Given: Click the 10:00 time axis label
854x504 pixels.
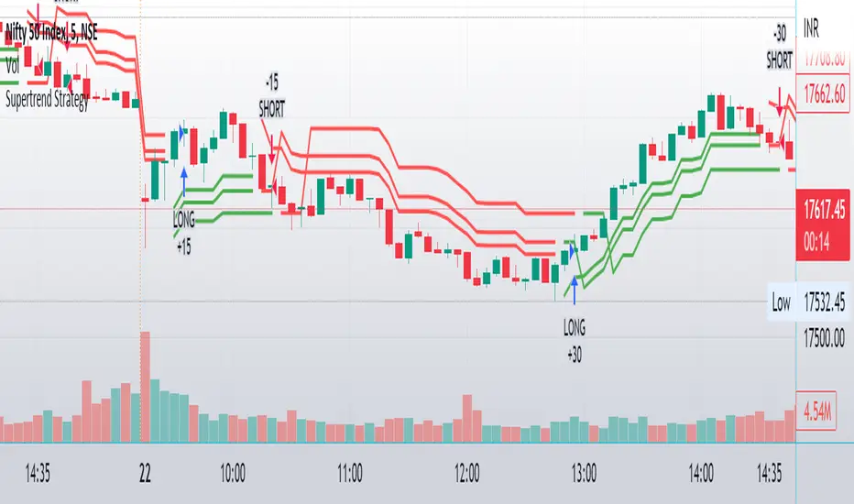Looking at the screenshot, I should click(x=234, y=476).
